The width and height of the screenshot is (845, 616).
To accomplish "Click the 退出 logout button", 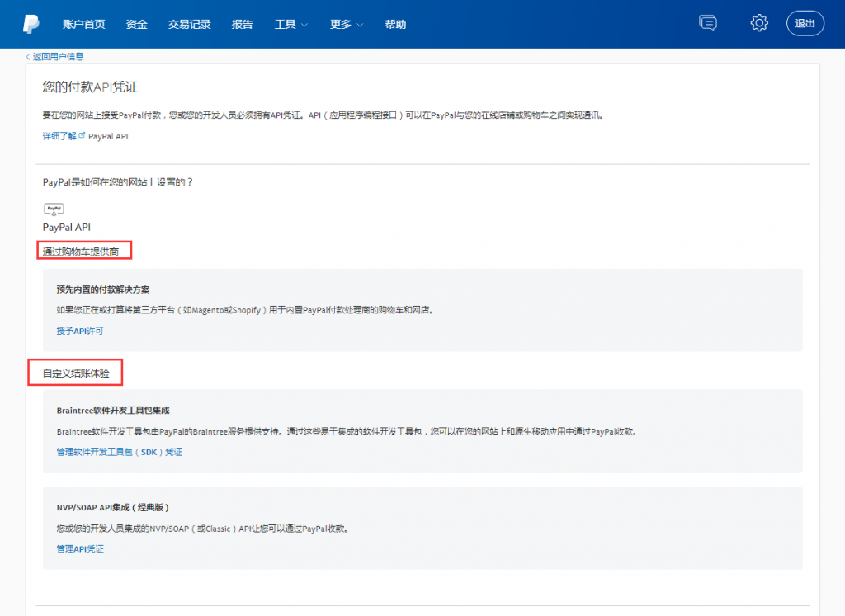I will coord(805,23).
